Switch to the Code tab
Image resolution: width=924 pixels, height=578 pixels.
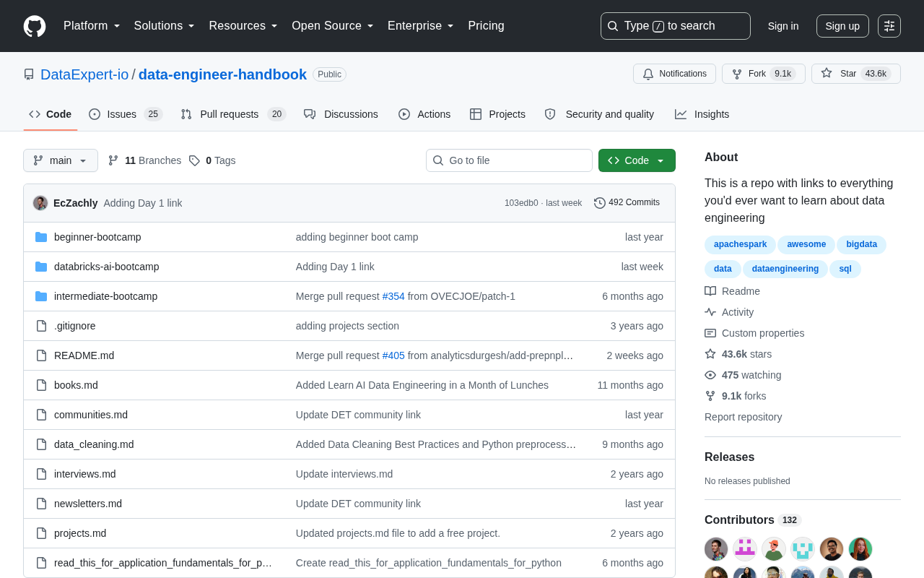[x=51, y=114]
